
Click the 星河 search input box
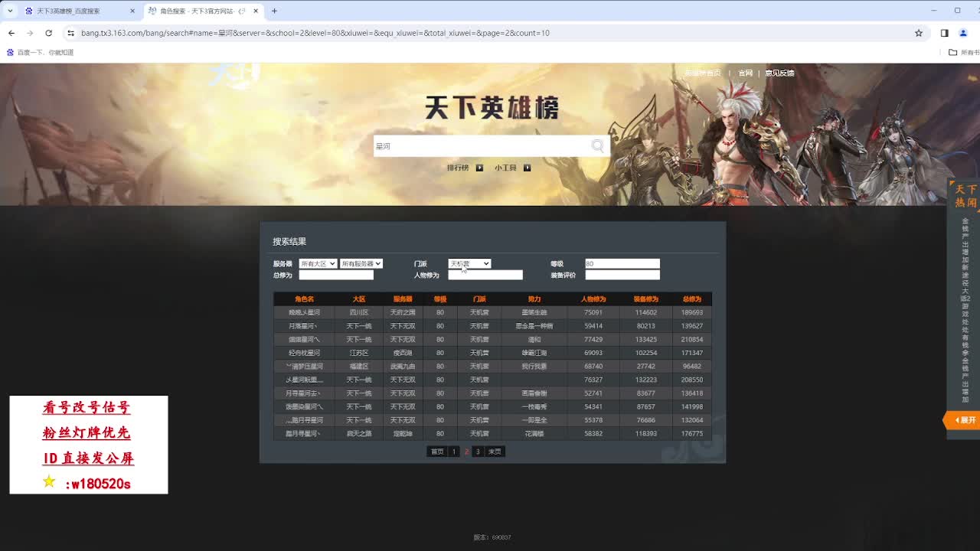[481, 146]
